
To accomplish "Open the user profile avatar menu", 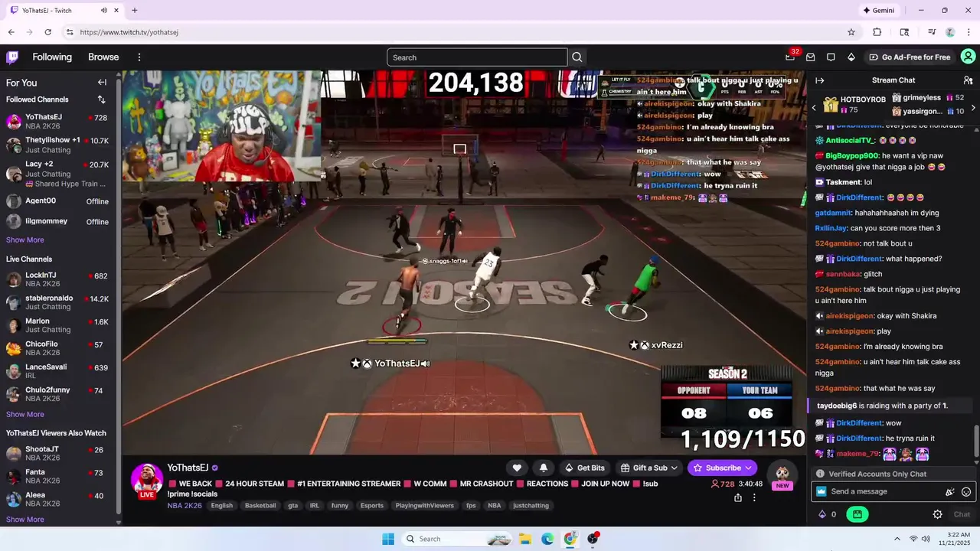I will coord(968,57).
